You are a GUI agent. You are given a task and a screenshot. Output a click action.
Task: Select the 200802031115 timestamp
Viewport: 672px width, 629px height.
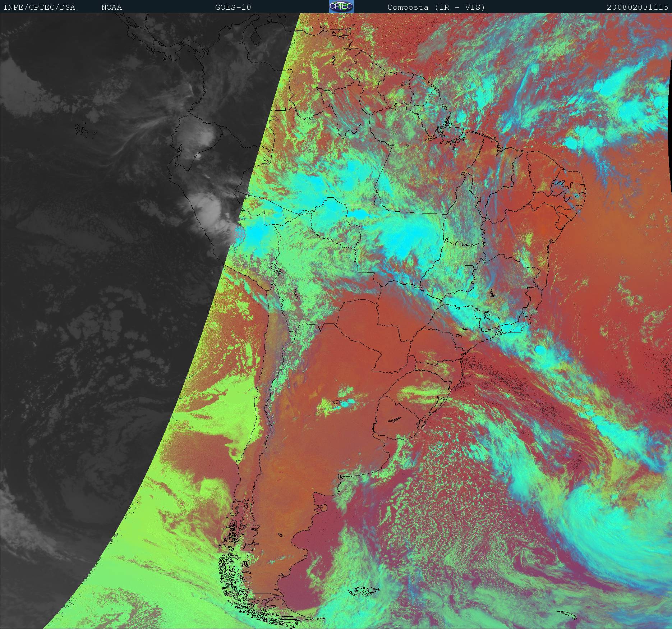coord(638,7)
